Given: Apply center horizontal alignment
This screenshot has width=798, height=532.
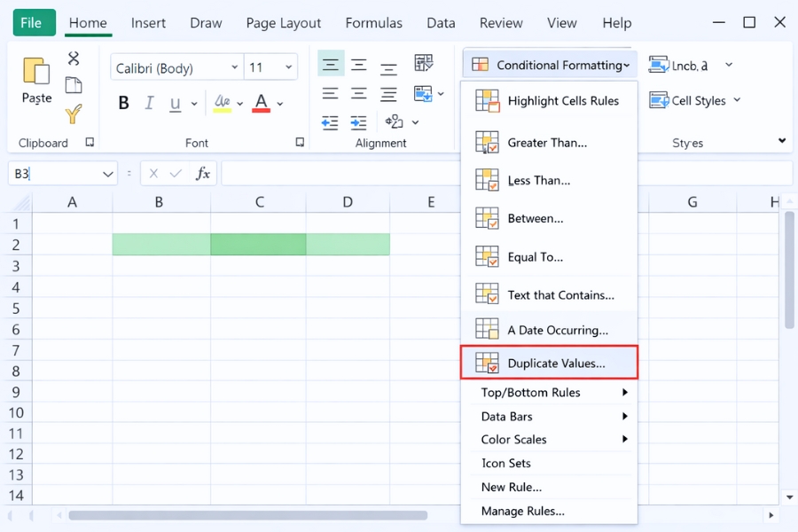Looking at the screenshot, I should tap(359, 93).
